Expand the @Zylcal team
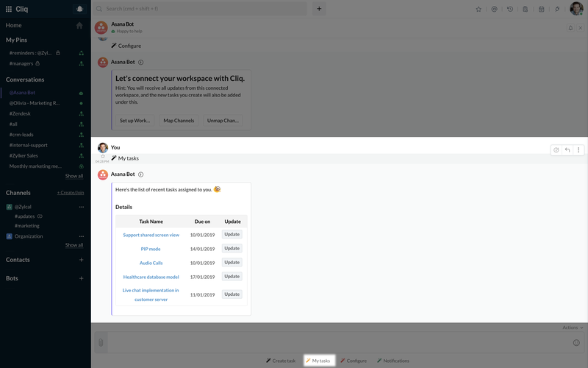Screen dimensions: 588x368 click(x=23, y=207)
